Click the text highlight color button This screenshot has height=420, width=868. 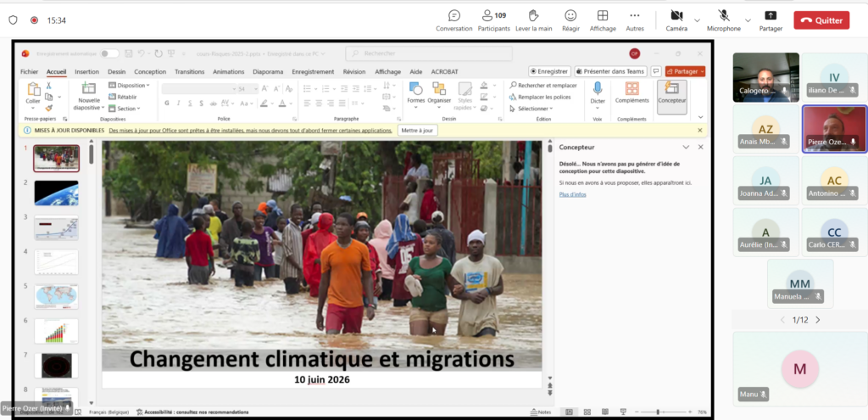pos(264,103)
